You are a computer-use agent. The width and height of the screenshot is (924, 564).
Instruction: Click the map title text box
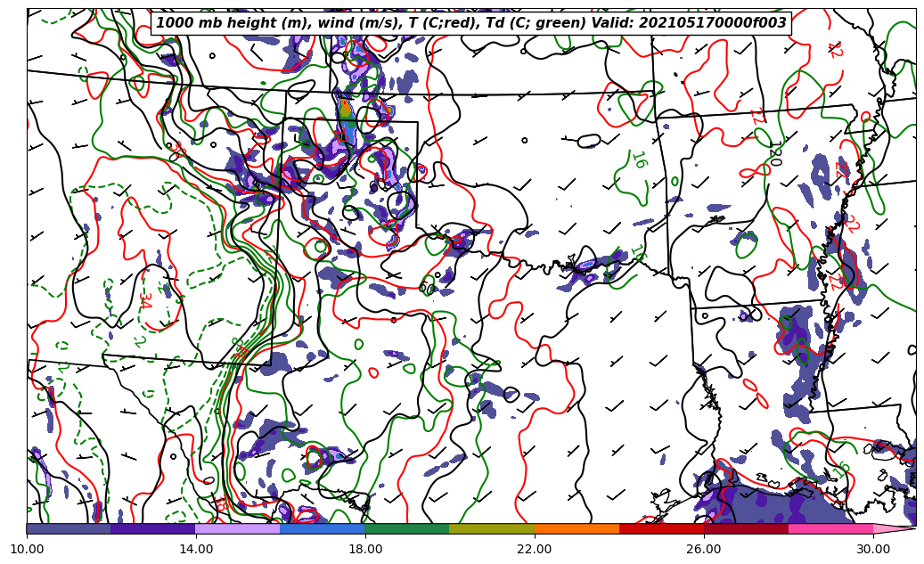tap(470, 23)
